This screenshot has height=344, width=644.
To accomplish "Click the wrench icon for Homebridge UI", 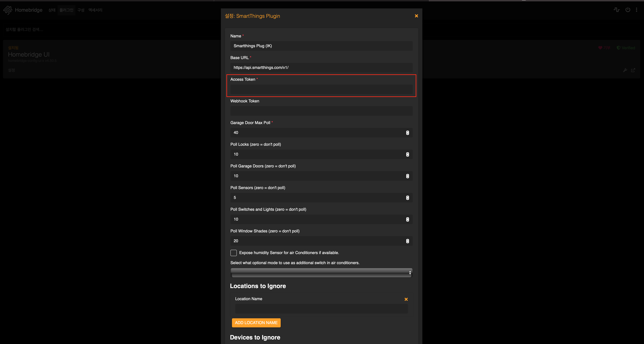I will pyautogui.click(x=625, y=70).
